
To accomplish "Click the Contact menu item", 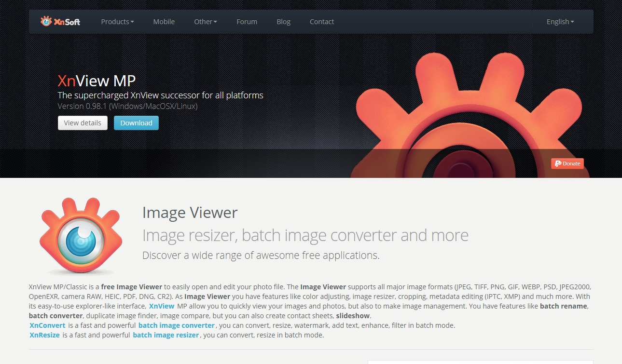I will pyautogui.click(x=321, y=22).
